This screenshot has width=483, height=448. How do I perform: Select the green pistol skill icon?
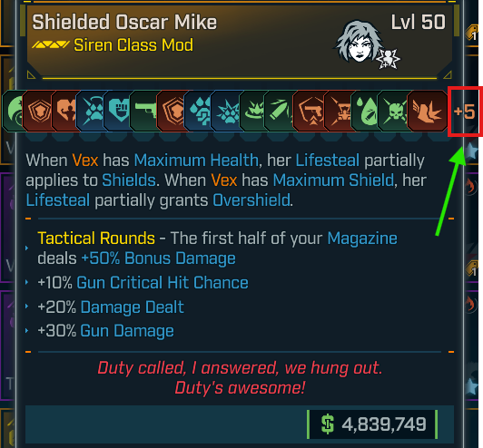144,111
